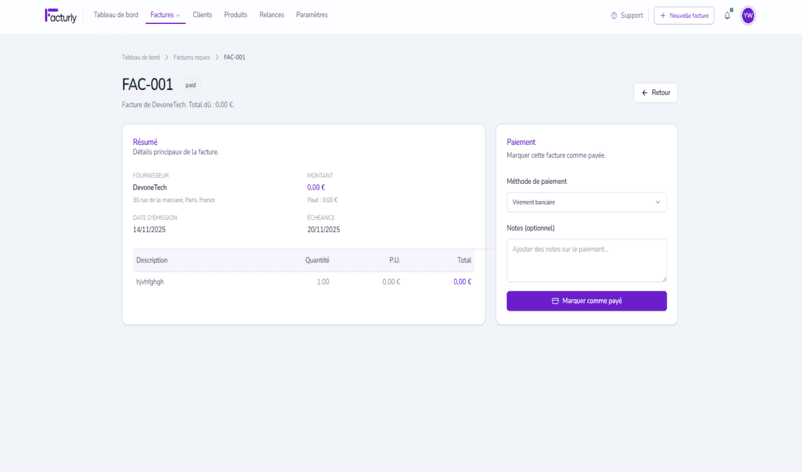Image resolution: width=802 pixels, height=472 pixels.
Task: Click the Facturly logo
Action: coord(60,16)
